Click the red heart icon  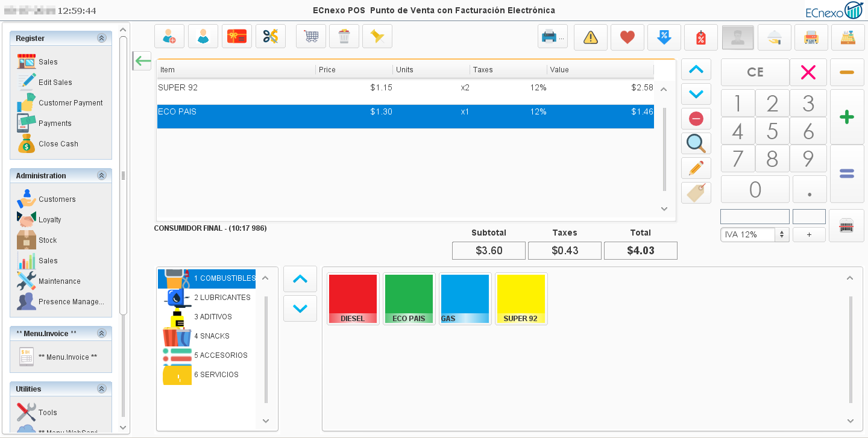tap(627, 37)
